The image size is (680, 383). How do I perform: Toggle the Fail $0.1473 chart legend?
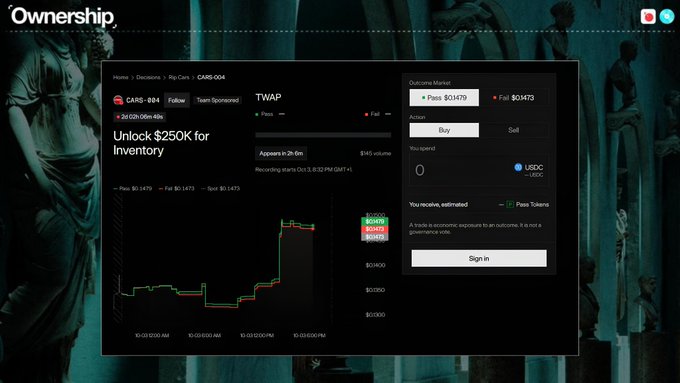[x=177, y=188]
